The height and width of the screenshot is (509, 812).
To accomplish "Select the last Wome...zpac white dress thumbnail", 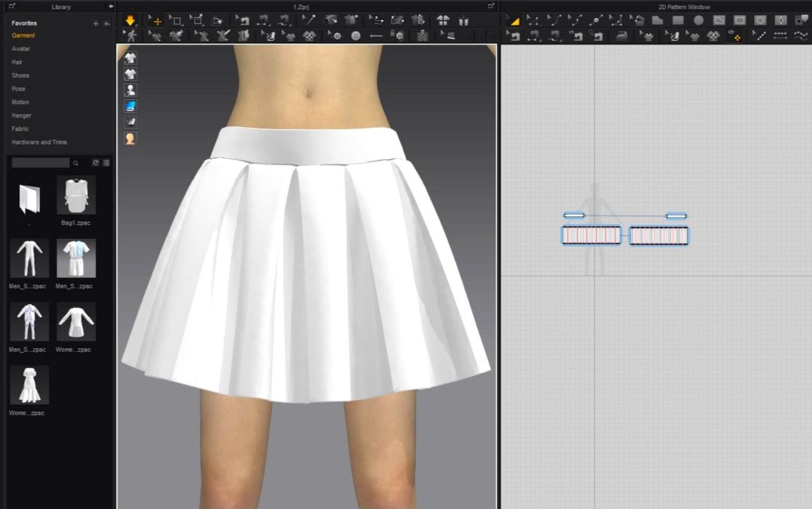I will [30, 385].
